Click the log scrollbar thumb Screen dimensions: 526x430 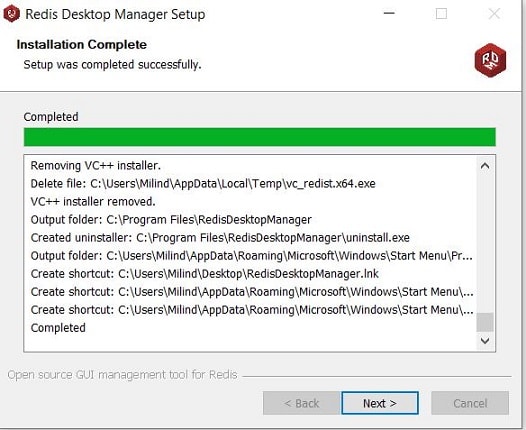[485, 322]
